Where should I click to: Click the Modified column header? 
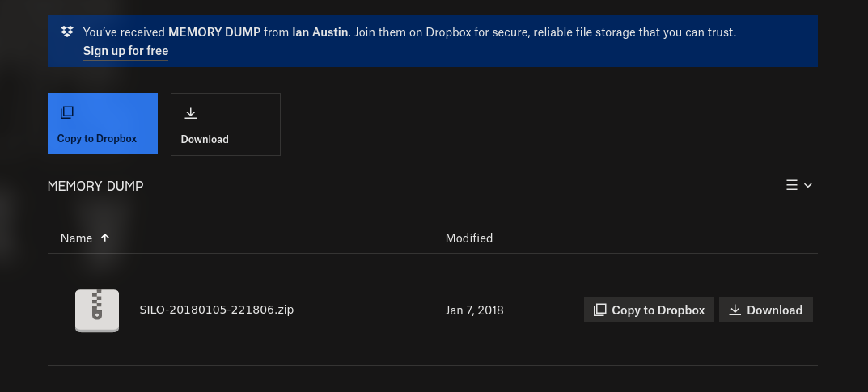(469, 238)
